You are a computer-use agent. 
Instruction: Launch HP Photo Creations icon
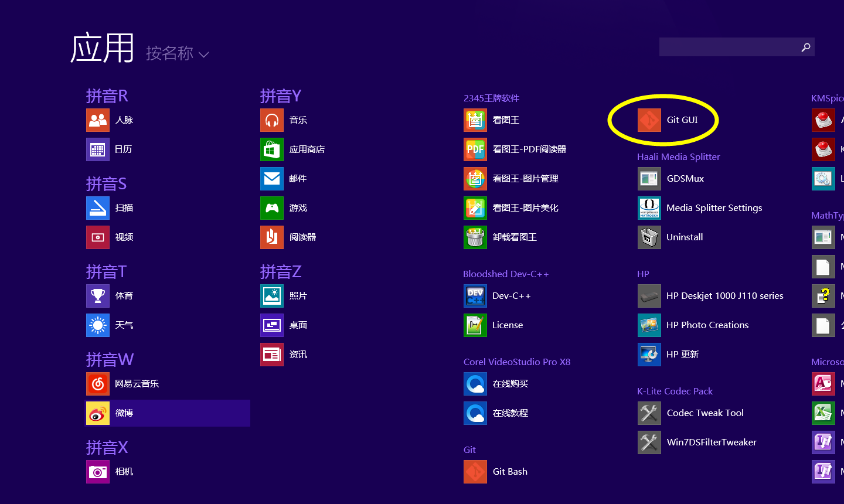pos(649,325)
